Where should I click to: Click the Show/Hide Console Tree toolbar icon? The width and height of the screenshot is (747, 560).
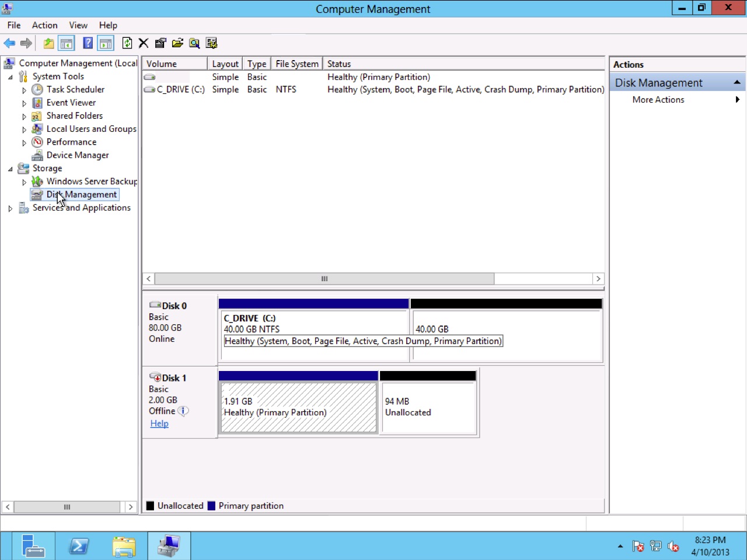[67, 43]
